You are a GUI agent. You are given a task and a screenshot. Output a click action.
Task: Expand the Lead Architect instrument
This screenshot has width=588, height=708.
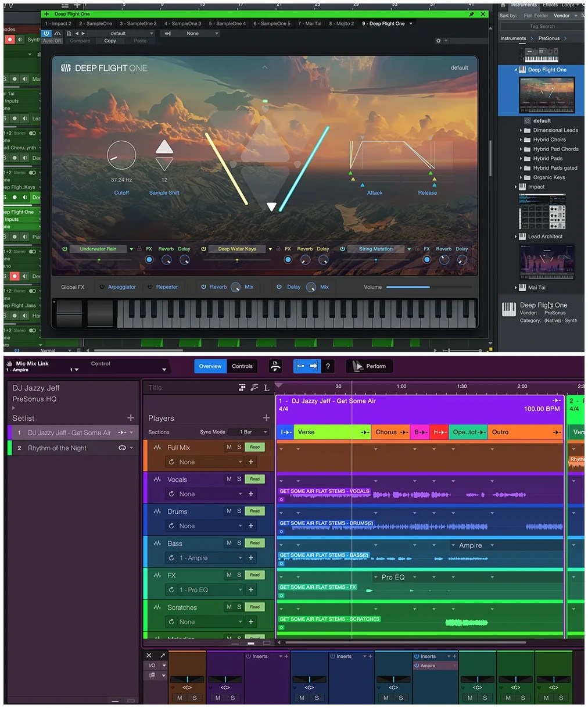coord(515,237)
